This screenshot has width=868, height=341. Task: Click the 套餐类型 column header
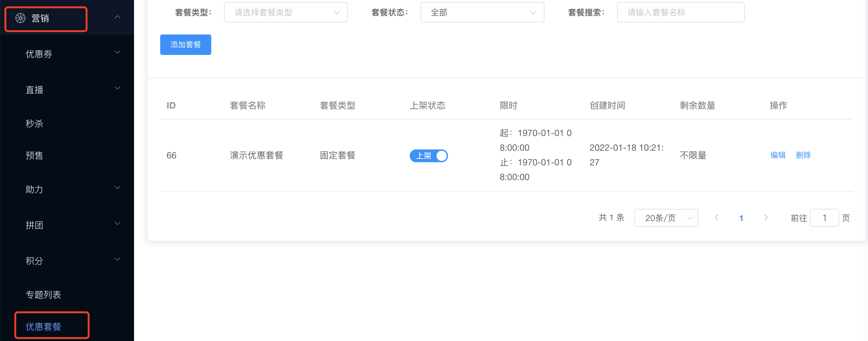[337, 106]
